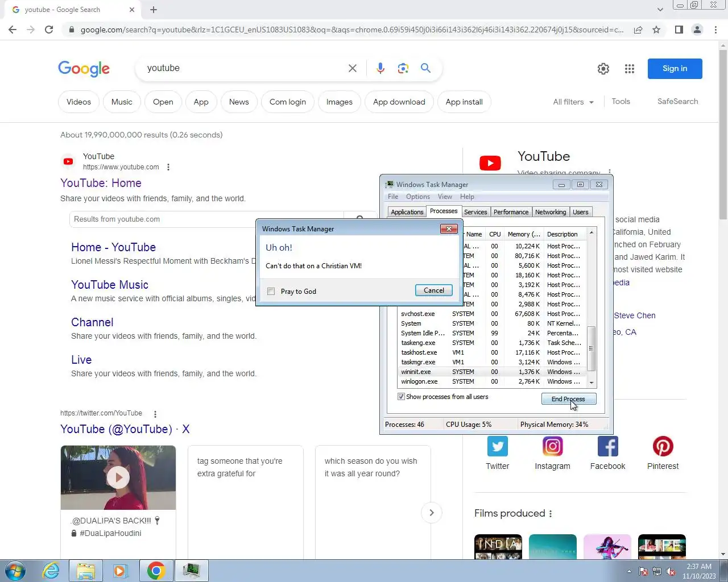The height and width of the screenshot is (582, 728).
Task: Launch Internet Explorer from taskbar
Action: click(51, 571)
